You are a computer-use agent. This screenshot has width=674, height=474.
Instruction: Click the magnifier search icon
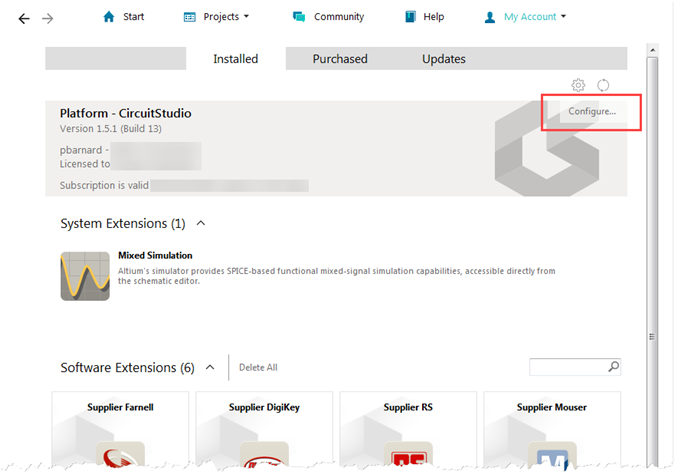[614, 367]
